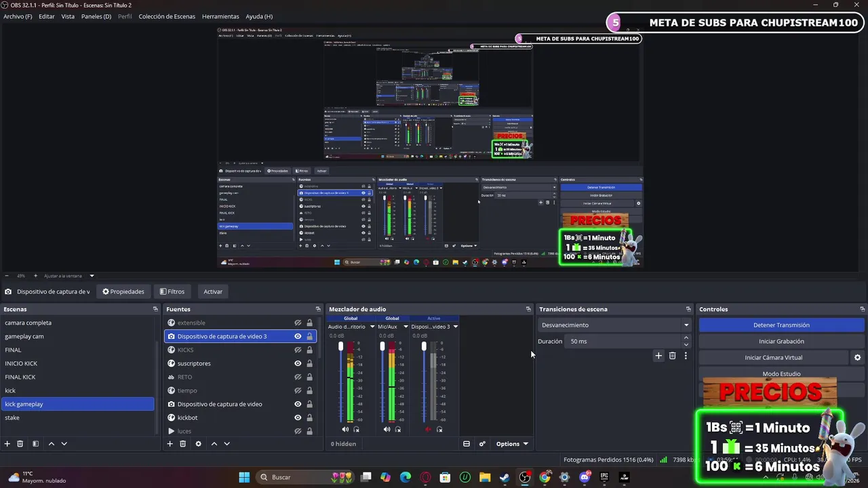Open preview scaling dropdown next to Ajustar a la ventana
868x488 pixels.
point(92,276)
